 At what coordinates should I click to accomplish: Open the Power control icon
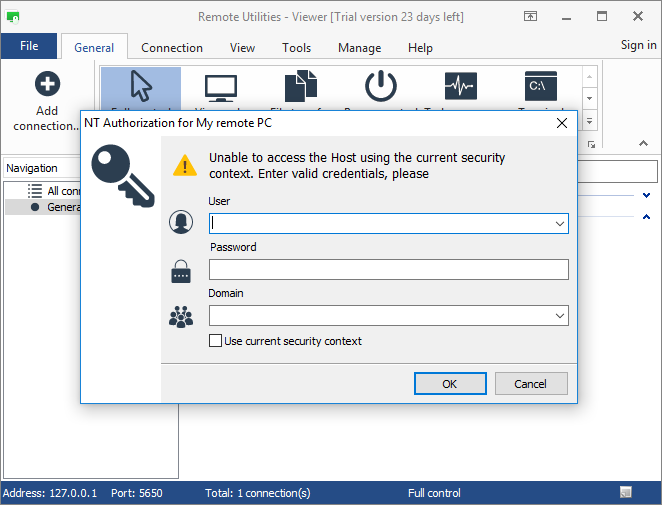tap(381, 86)
